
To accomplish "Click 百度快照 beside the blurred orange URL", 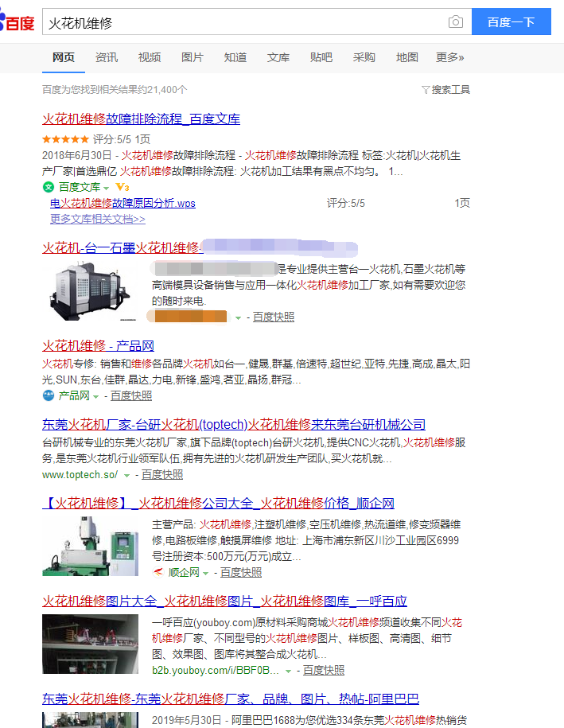I will tap(274, 317).
